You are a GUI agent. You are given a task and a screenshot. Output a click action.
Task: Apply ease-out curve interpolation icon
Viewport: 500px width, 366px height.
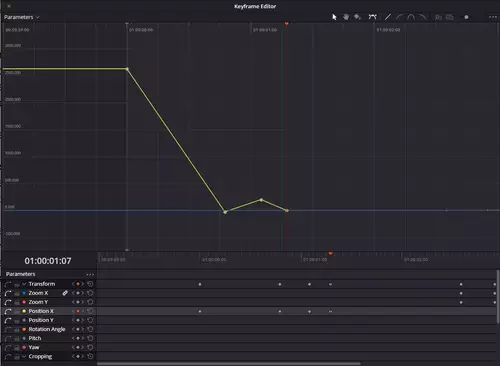(x=423, y=17)
